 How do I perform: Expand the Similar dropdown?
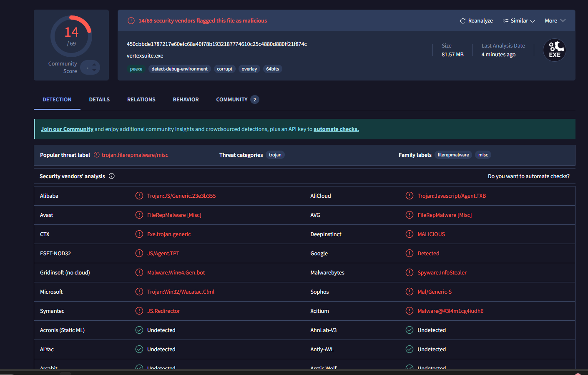tap(519, 21)
